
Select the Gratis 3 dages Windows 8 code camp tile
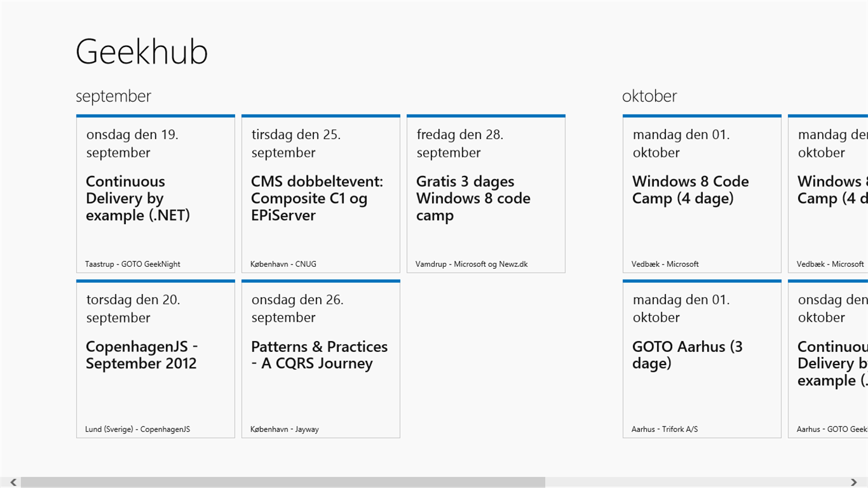tap(486, 194)
